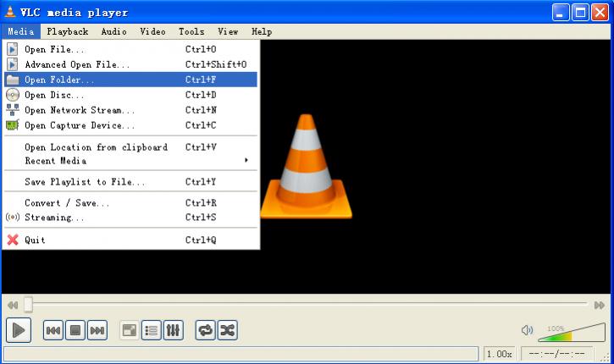Click the seek bar handle

(x=28, y=305)
